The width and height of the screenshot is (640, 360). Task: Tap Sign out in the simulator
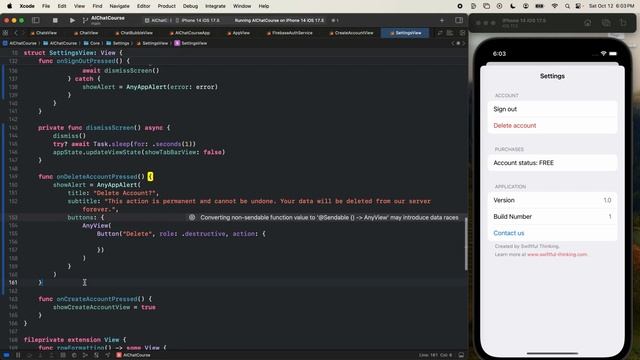(552, 109)
